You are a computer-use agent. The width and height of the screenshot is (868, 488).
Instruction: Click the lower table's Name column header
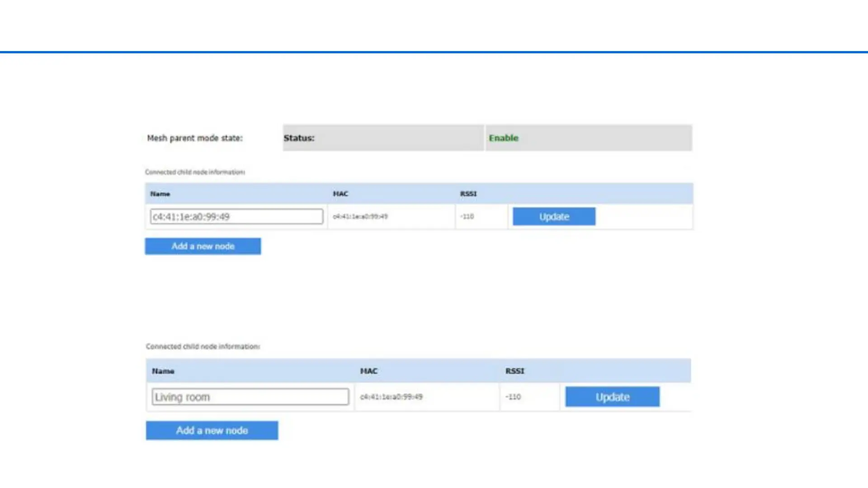[163, 371]
